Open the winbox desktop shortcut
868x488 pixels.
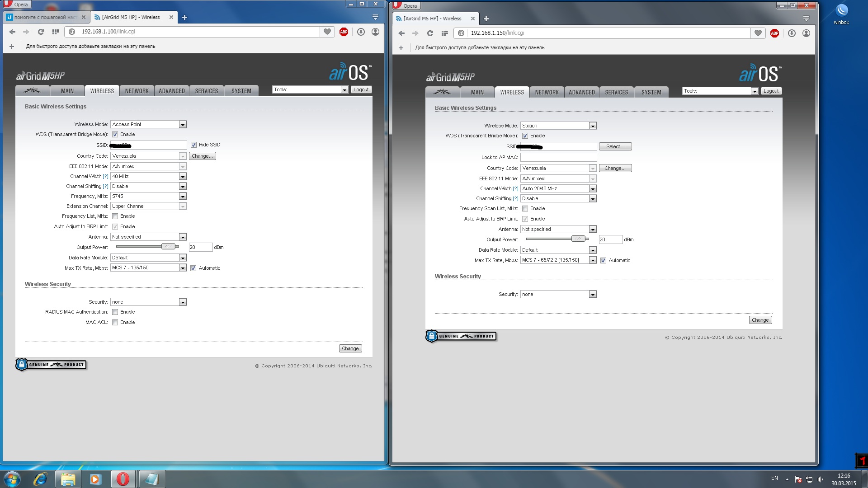841,14
